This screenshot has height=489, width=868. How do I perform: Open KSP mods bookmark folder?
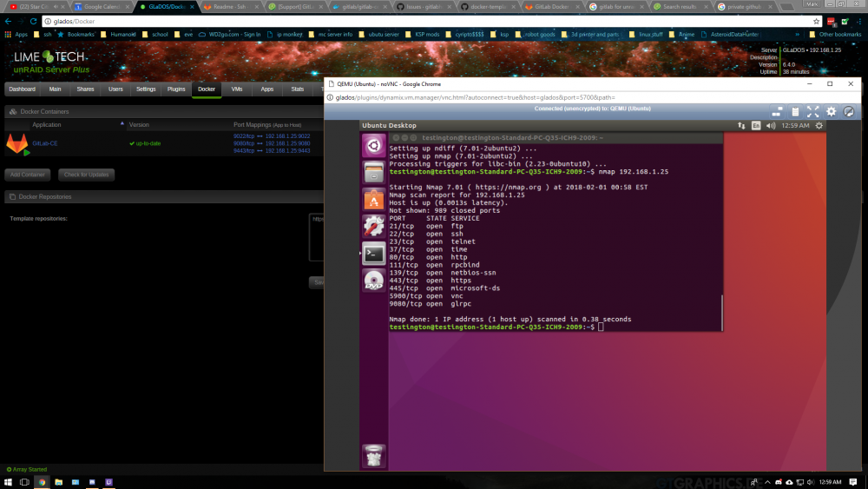point(423,35)
